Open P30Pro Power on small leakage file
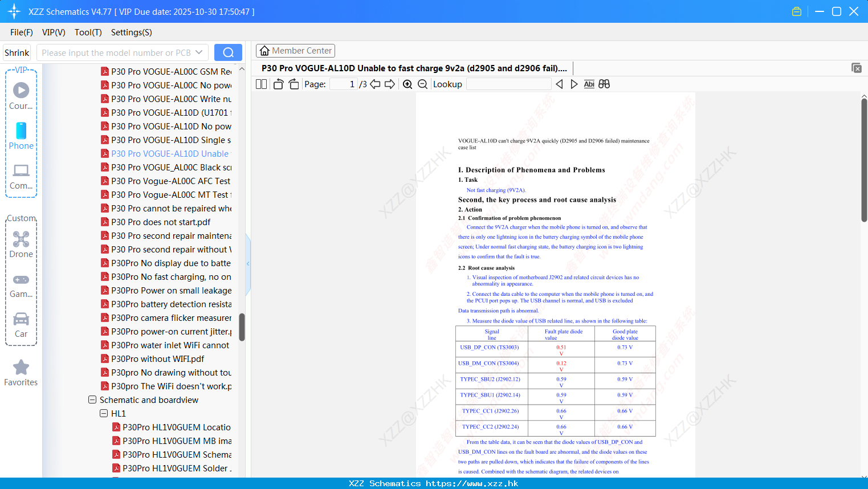 tap(166, 290)
